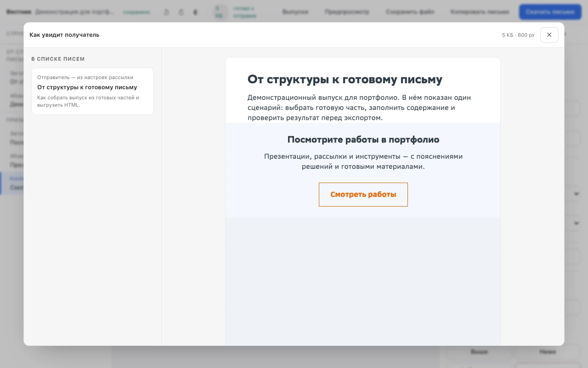Click 'Скачать письмо' in the background toolbar
This screenshot has width=588, height=368.
tap(550, 12)
